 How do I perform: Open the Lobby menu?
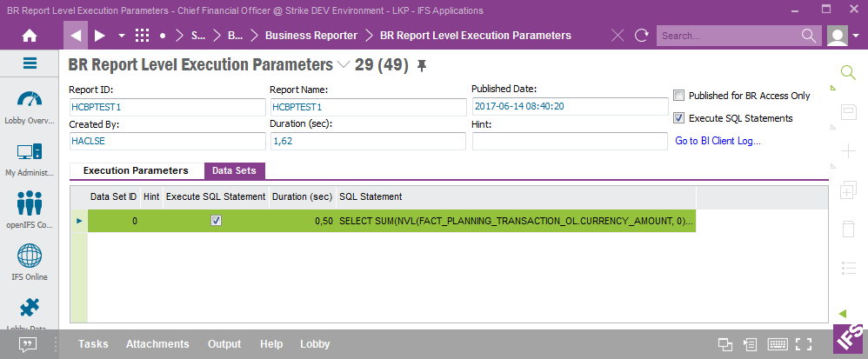pyautogui.click(x=315, y=344)
